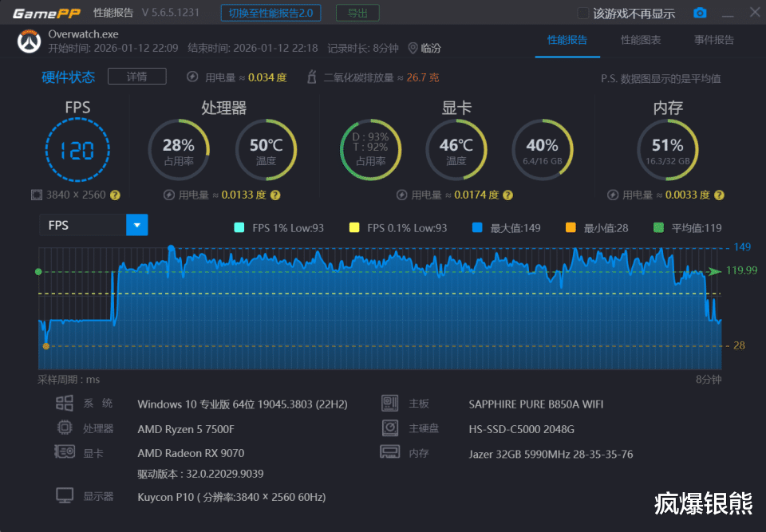Click the RAM module icon beside 内存
The height and width of the screenshot is (532, 766).
coord(390,452)
